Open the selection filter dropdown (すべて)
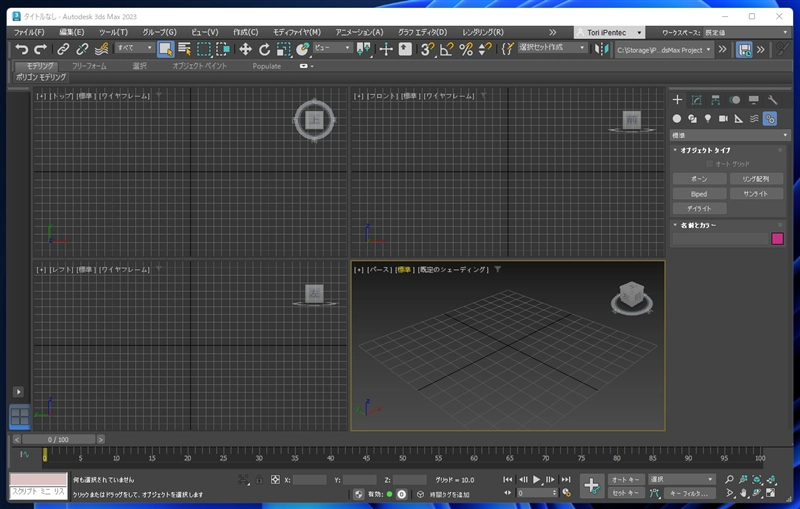The width and height of the screenshot is (800, 509). (135, 47)
